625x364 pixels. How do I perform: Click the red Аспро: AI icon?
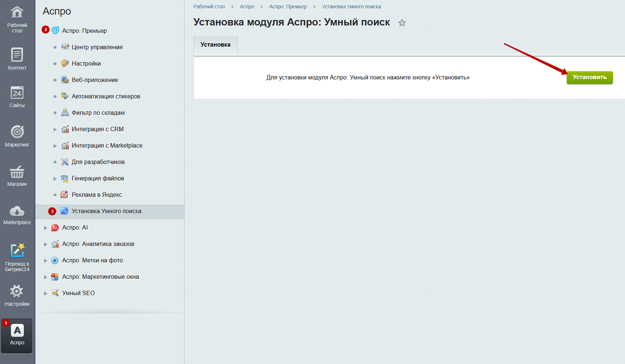pyautogui.click(x=55, y=228)
